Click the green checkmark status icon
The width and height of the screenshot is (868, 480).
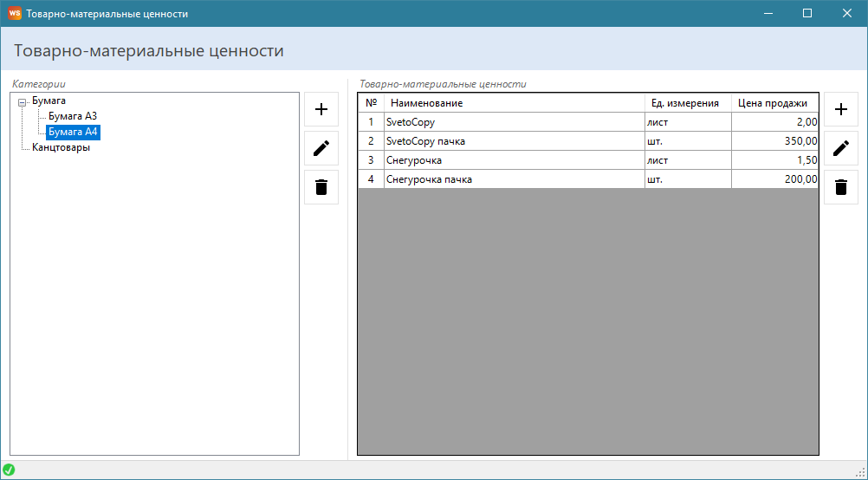click(9, 470)
